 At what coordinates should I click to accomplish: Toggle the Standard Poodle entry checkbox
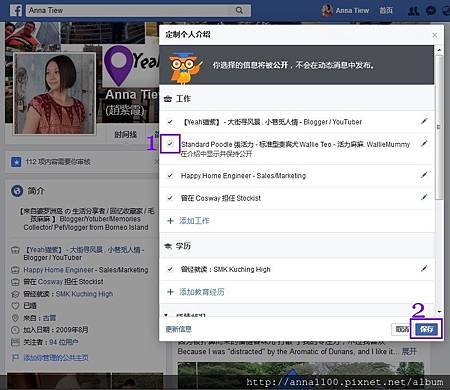(170, 144)
